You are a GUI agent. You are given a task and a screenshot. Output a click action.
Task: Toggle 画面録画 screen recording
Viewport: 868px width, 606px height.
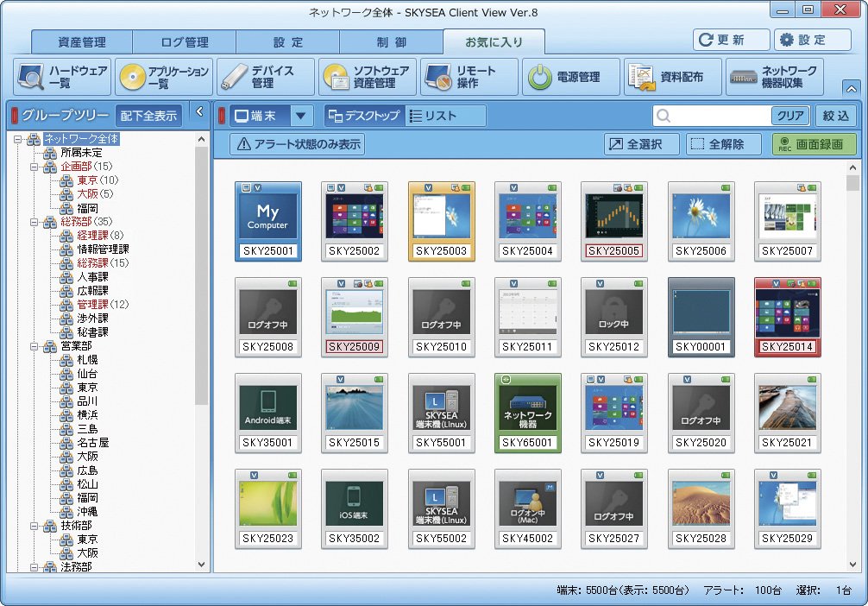(x=814, y=144)
